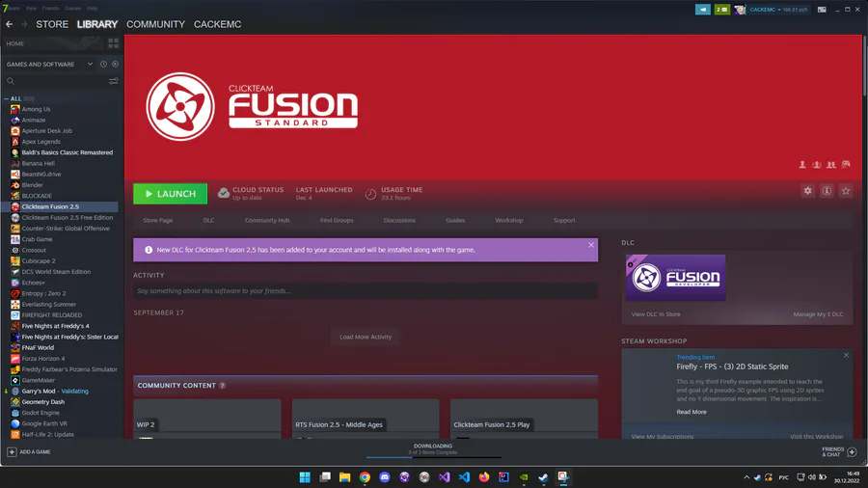Open the Workshop tab

pyautogui.click(x=508, y=220)
